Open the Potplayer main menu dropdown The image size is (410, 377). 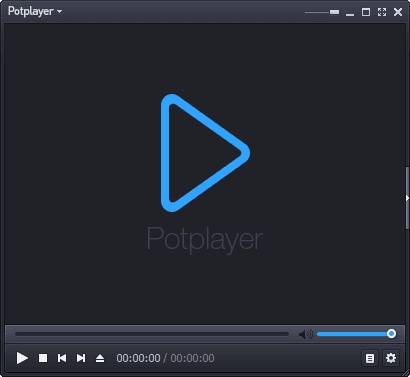pos(35,11)
